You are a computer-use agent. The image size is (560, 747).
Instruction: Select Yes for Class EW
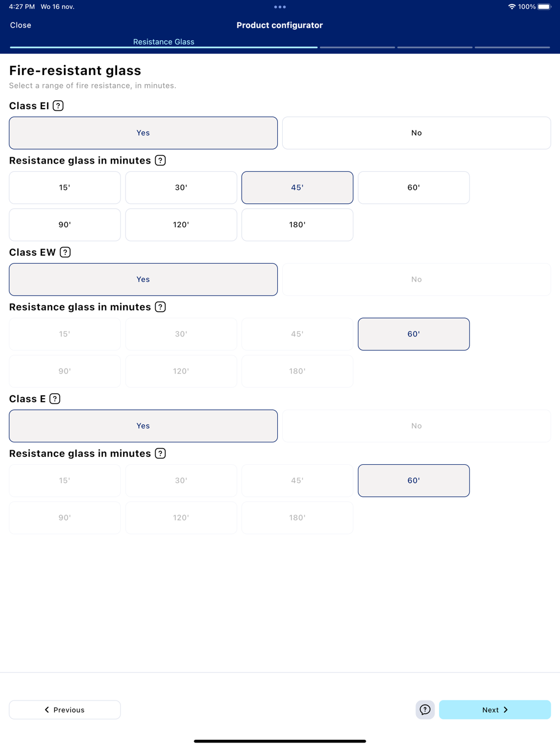[143, 279]
